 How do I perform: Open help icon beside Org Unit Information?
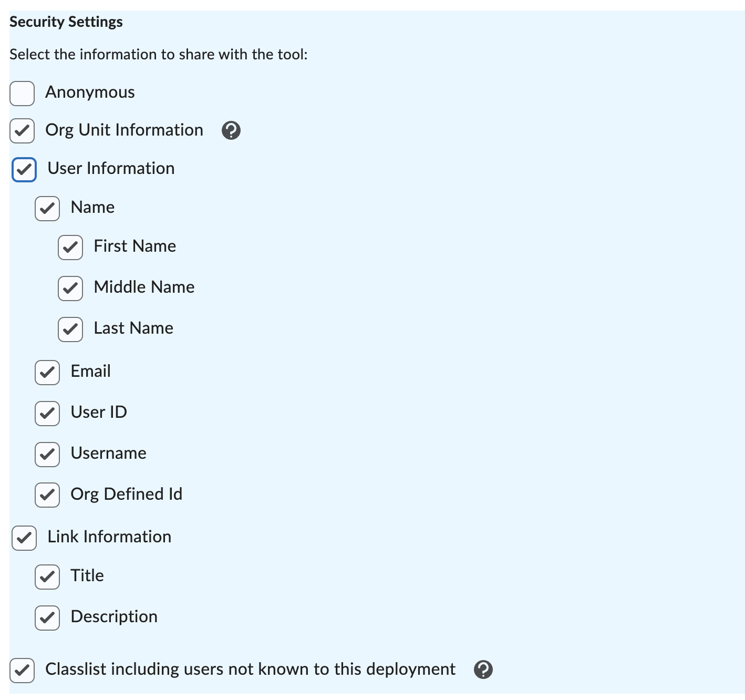point(231,130)
